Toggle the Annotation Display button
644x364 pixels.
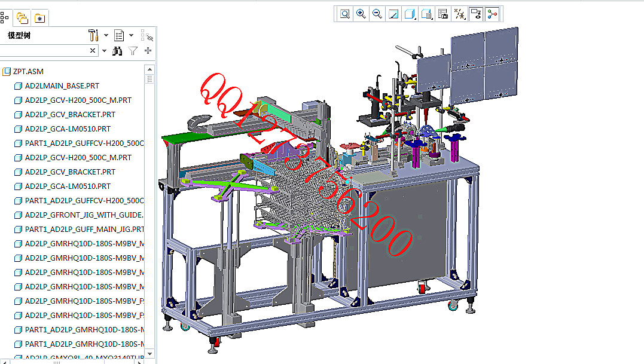click(x=476, y=14)
